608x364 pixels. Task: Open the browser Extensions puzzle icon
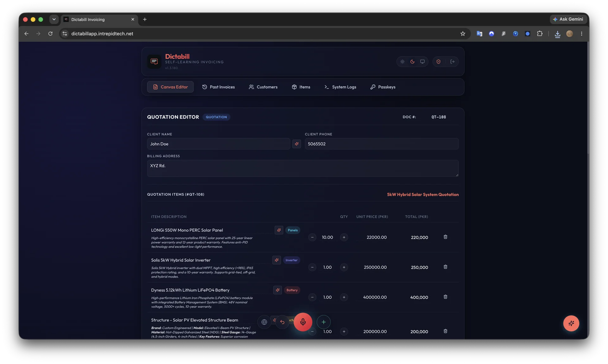[x=540, y=34]
